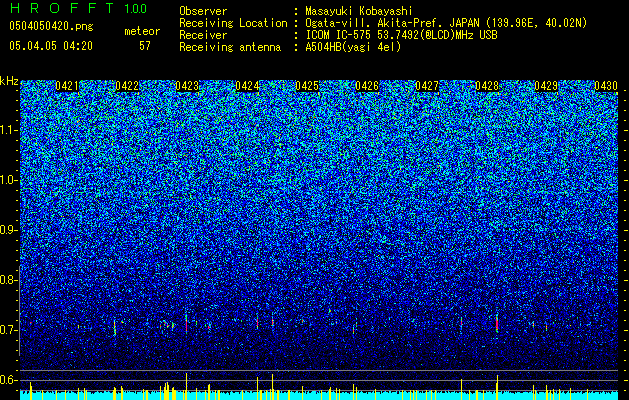The image size is (629, 400).
Task: Click the 0430 time marker
Action: 606,86
